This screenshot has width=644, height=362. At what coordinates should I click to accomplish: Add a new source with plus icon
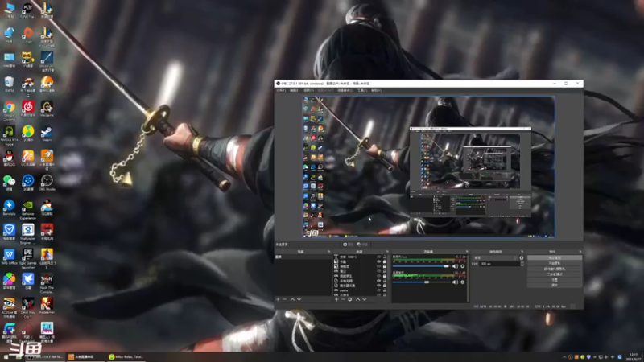[336, 299]
